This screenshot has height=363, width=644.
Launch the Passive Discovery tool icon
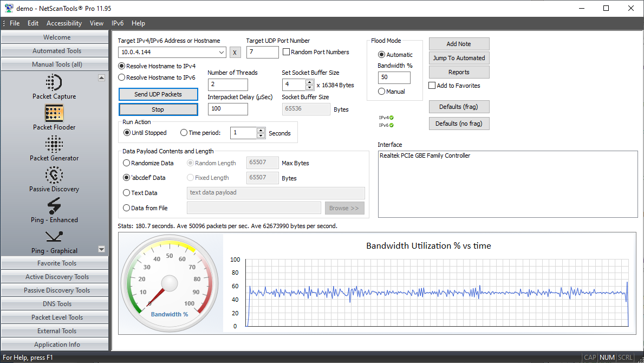[54, 176]
